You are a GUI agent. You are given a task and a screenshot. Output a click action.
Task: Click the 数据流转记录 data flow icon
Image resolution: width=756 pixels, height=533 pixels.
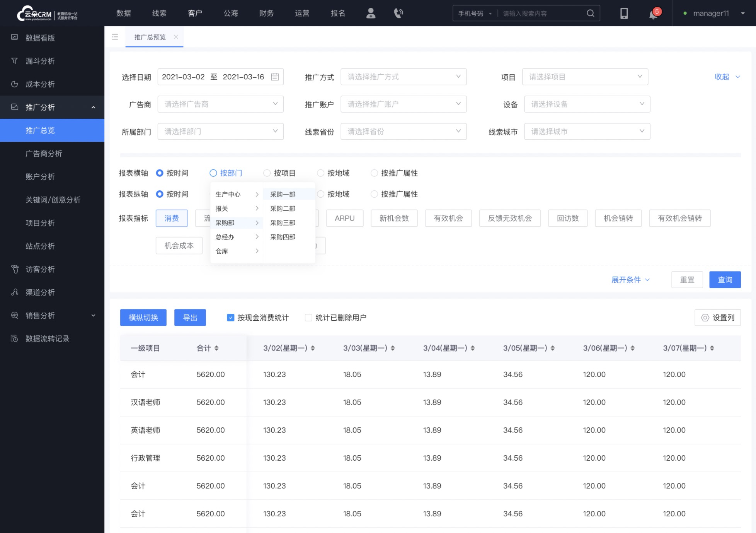tap(14, 338)
